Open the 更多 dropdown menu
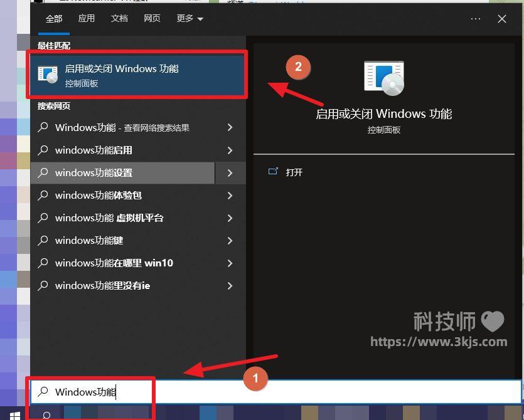524x420 pixels. point(190,18)
